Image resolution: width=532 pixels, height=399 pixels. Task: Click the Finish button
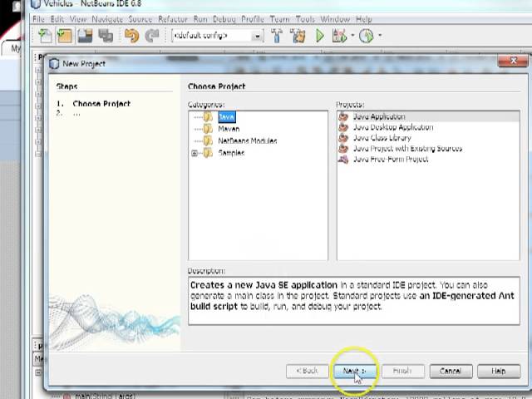point(402,372)
